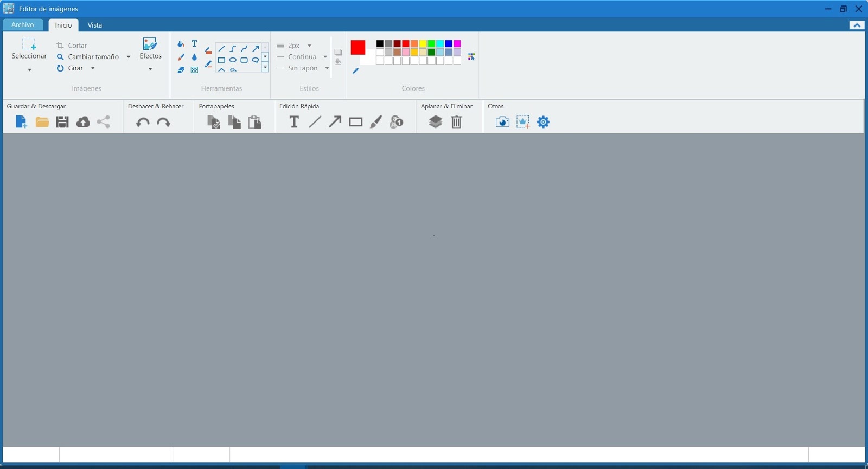The width and height of the screenshot is (868, 469).
Task: Click the trash delete icon
Action: click(457, 122)
